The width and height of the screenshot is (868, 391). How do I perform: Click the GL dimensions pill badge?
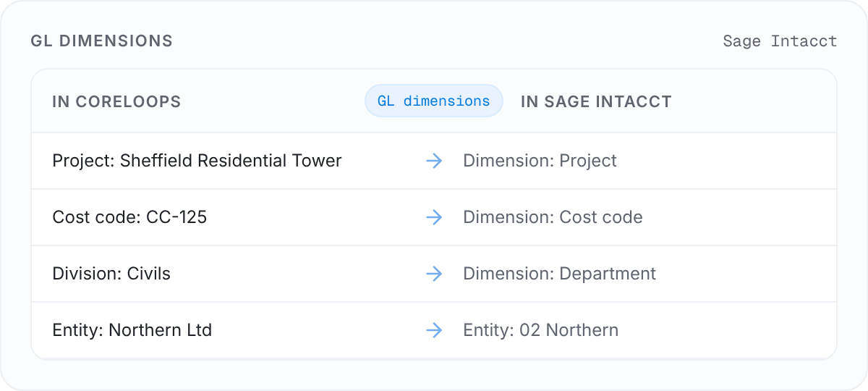coord(434,101)
